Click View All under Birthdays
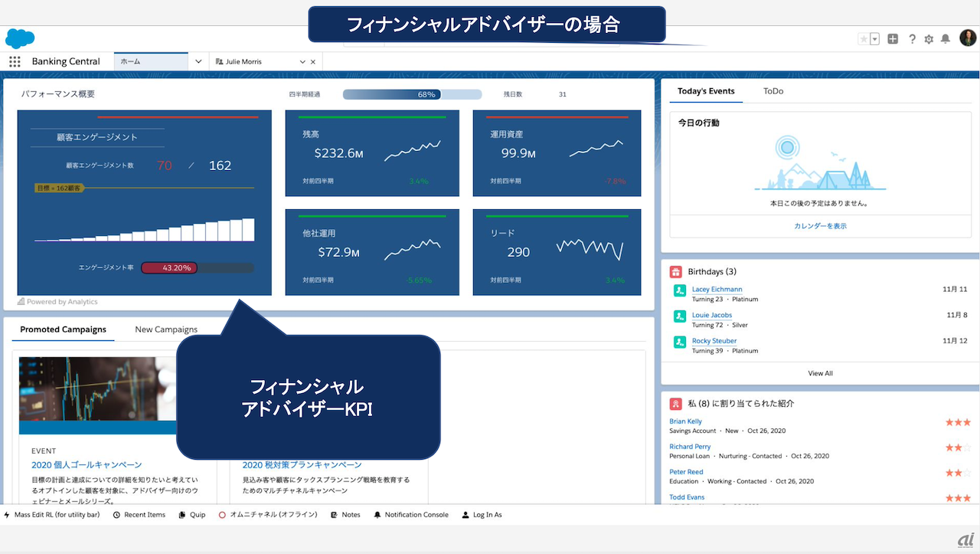Image resolution: width=980 pixels, height=554 pixels. tap(820, 373)
